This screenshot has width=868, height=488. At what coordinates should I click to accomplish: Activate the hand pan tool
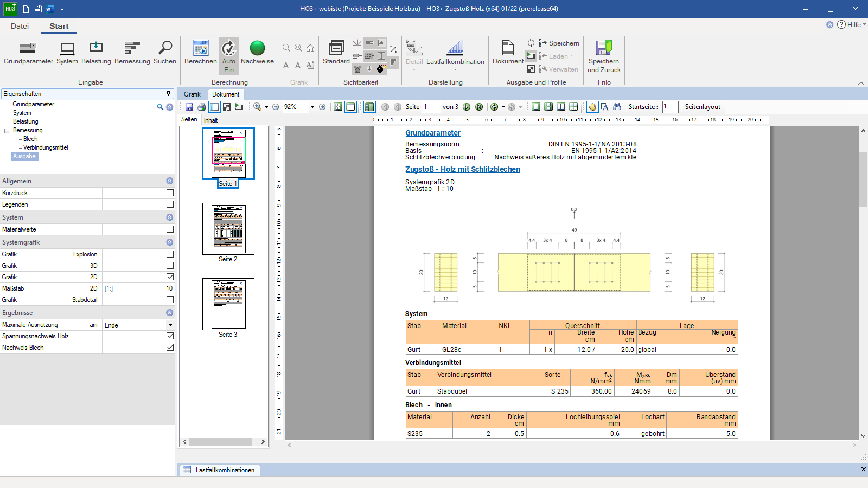[x=592, y=107]
